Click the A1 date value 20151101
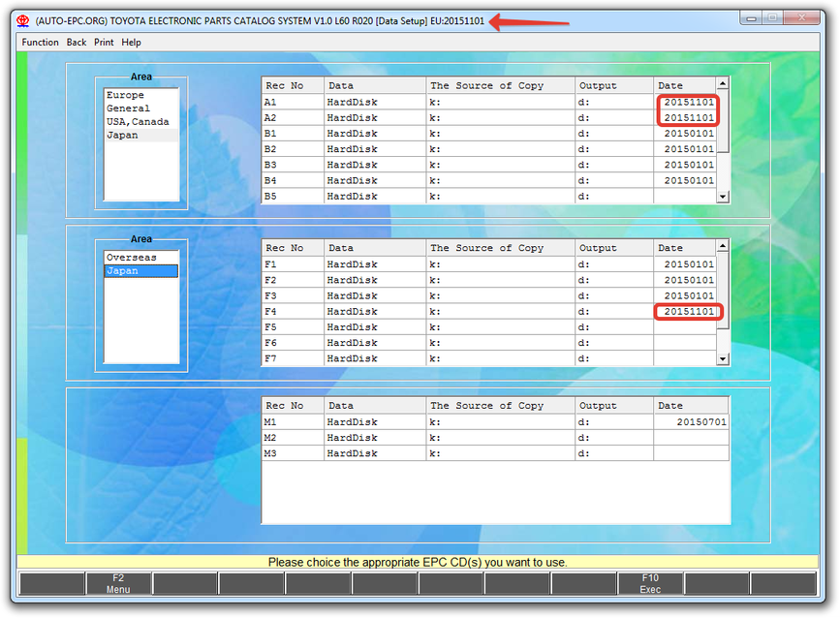The height and width of the screenshot is (618, 840). (x=689, y=102)
